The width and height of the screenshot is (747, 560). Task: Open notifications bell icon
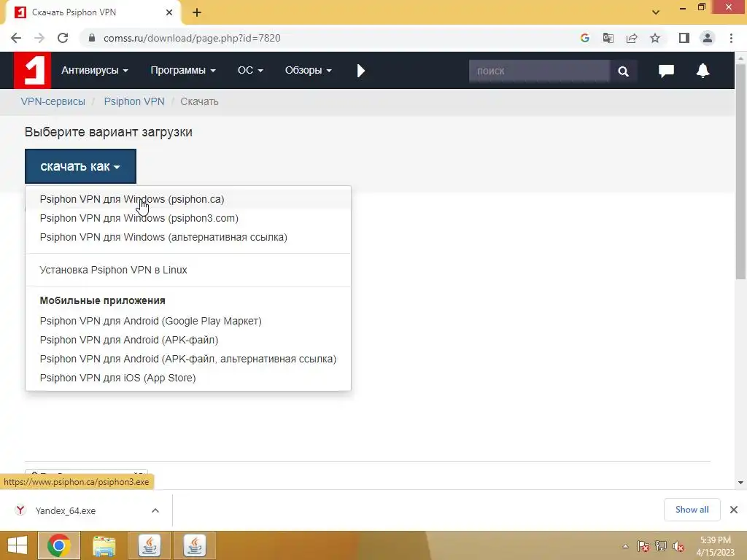[703, 71]
